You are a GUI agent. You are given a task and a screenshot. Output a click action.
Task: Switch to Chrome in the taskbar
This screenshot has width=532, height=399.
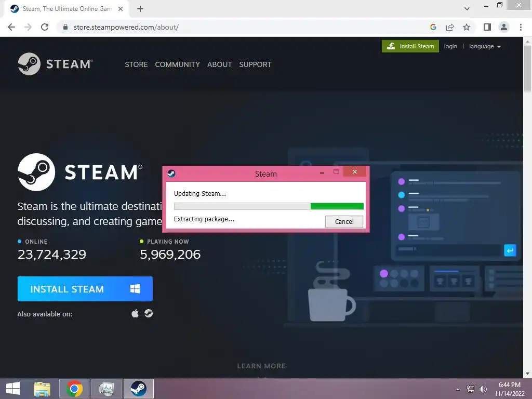point(74,389)
